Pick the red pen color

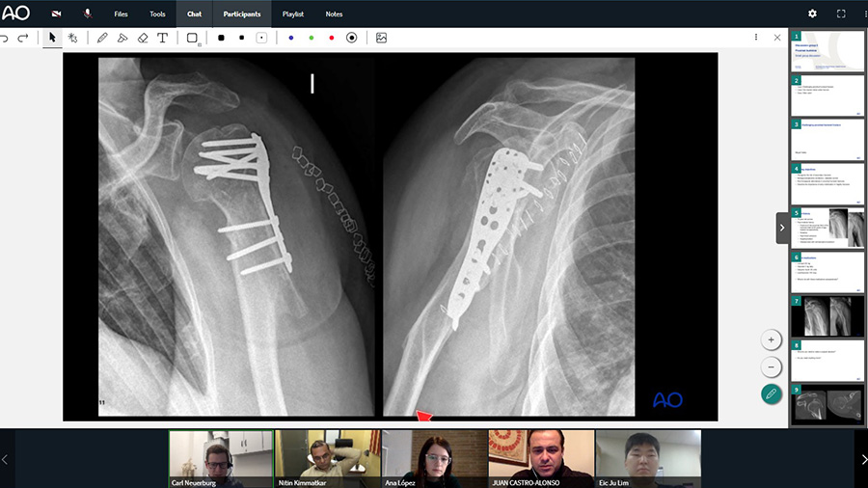pyautogui.click(x=331, y=38)
